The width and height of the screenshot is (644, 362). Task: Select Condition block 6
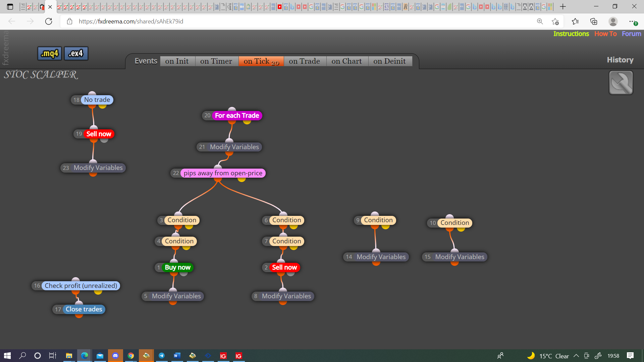pos(283,220)
